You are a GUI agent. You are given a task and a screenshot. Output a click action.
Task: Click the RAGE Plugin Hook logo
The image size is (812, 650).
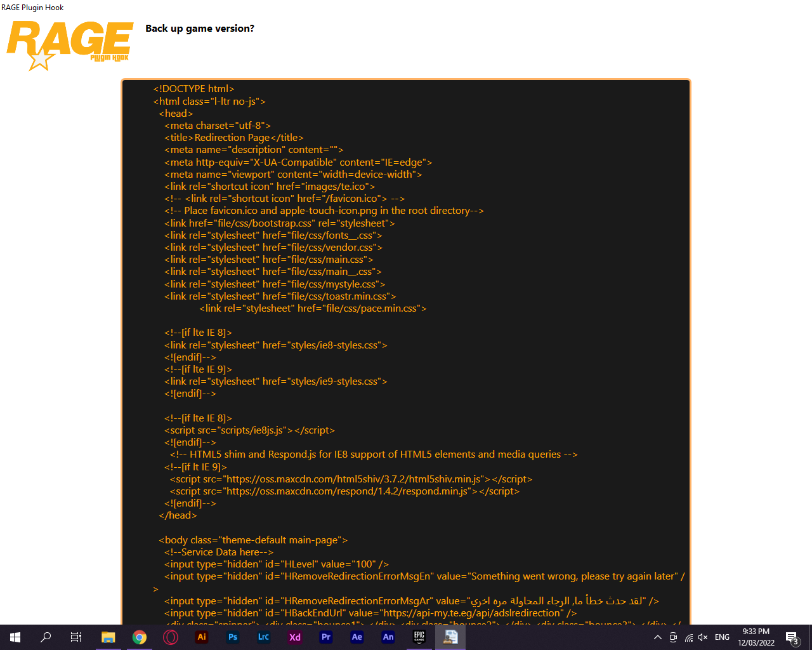pos(70,44)
